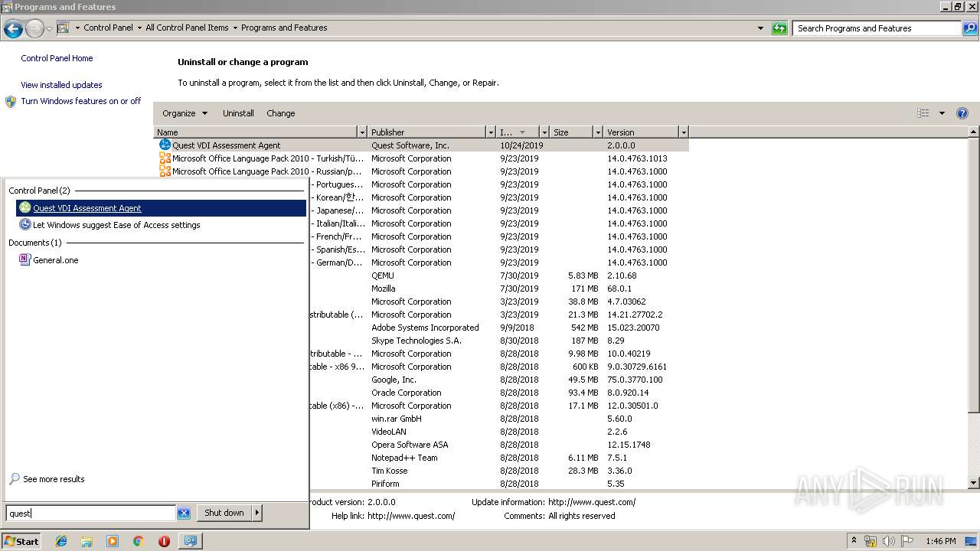Click Search Programs and Features box

tap(877, 28)
